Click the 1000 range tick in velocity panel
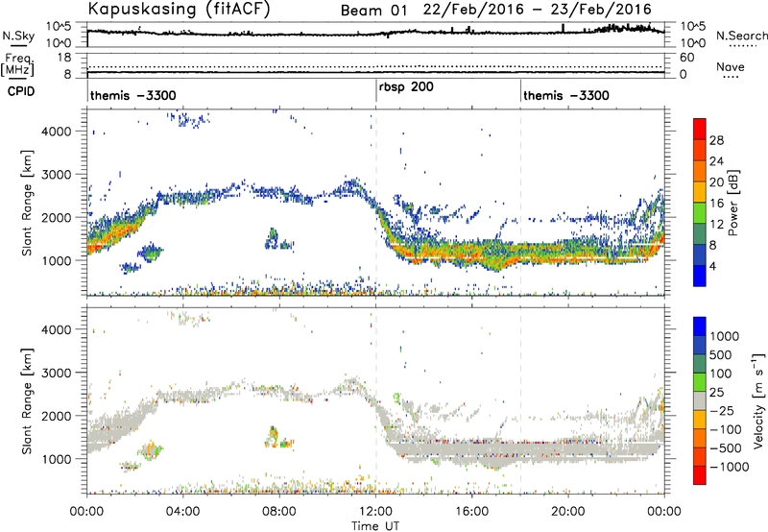 (57, 459)
